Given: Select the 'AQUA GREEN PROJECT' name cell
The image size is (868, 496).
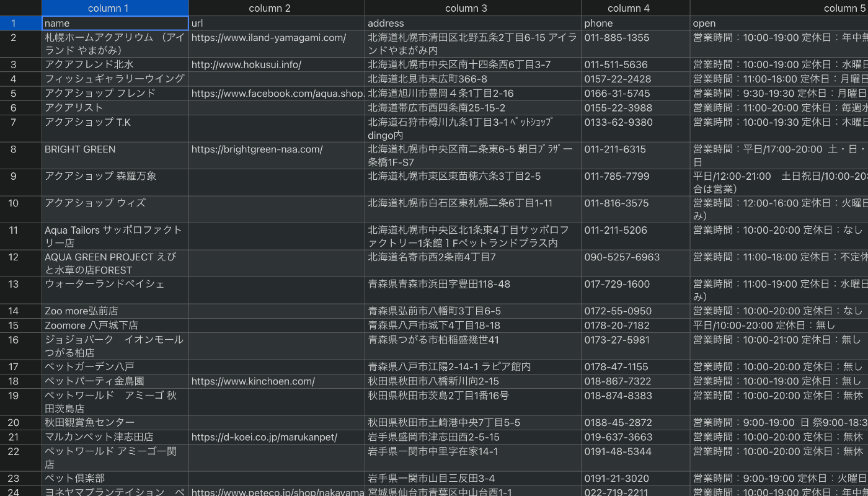Looking at the screenshot, I should coord(115,263).
